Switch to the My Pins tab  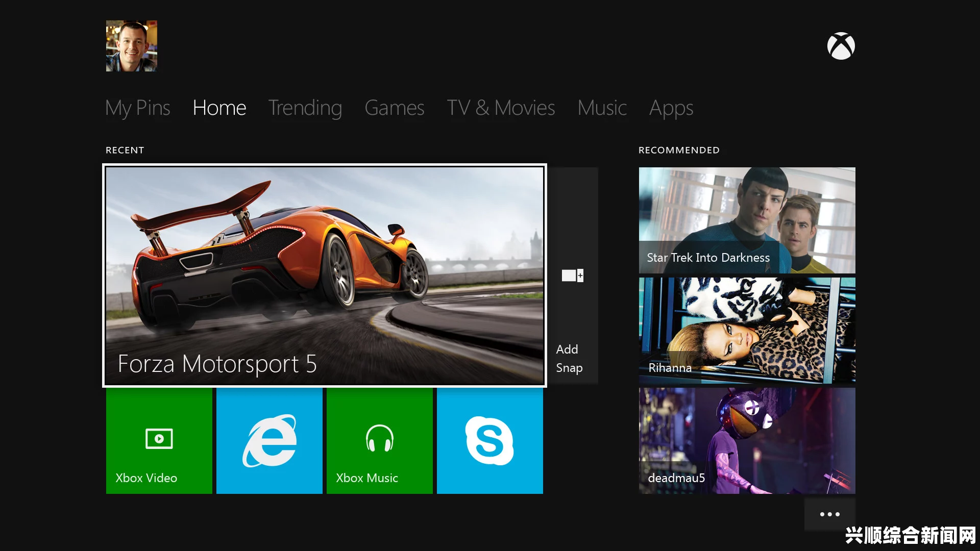pos(138,108)
